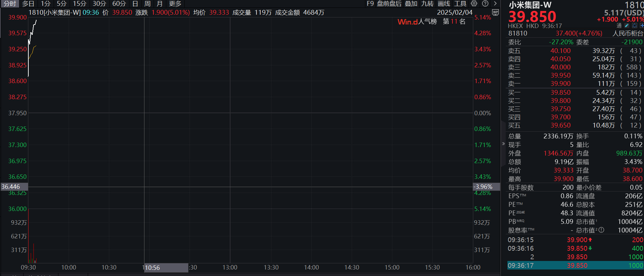644x276 pixels.
Task: Click the 81810 RMB counter code
Action: (518, 34)
